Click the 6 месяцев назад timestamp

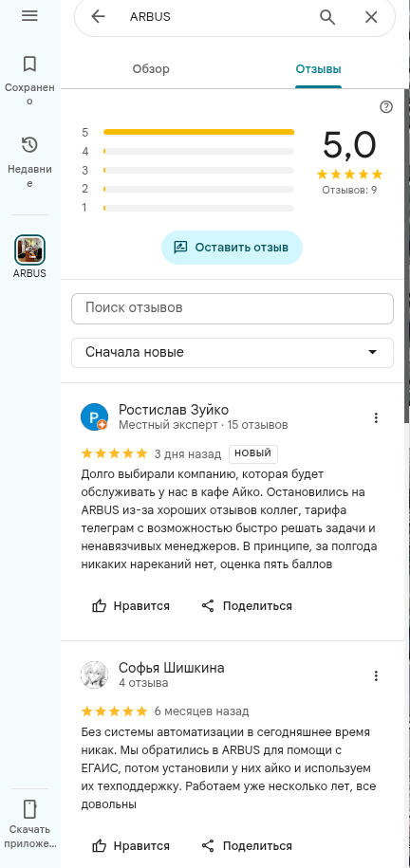(201, 711)
